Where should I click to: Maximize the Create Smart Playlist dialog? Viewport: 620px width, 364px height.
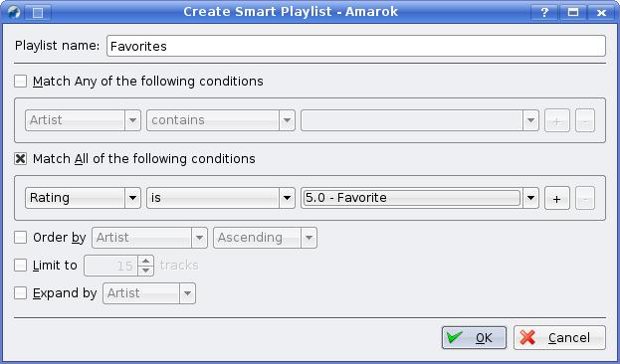coord(573,12)
